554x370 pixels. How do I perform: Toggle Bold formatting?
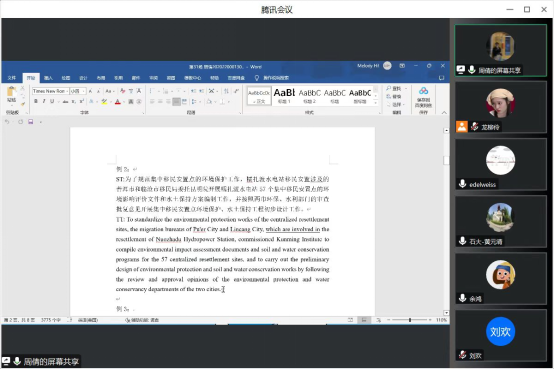[x=36, y=102]
